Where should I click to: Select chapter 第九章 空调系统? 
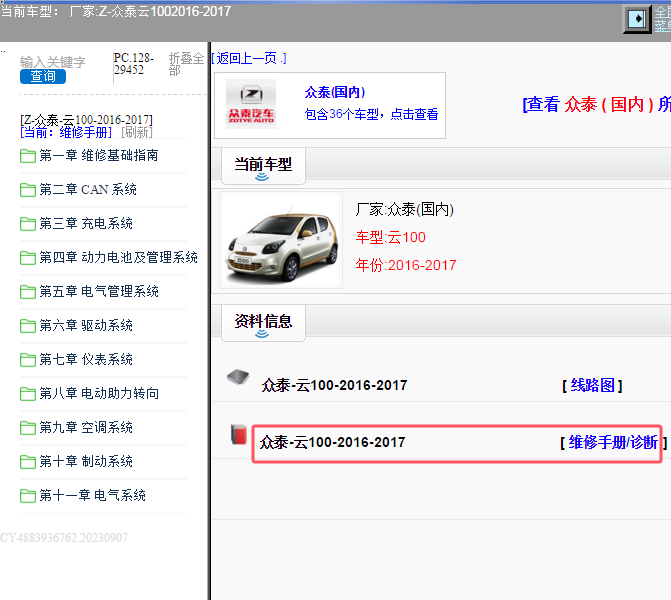[86, 428]
